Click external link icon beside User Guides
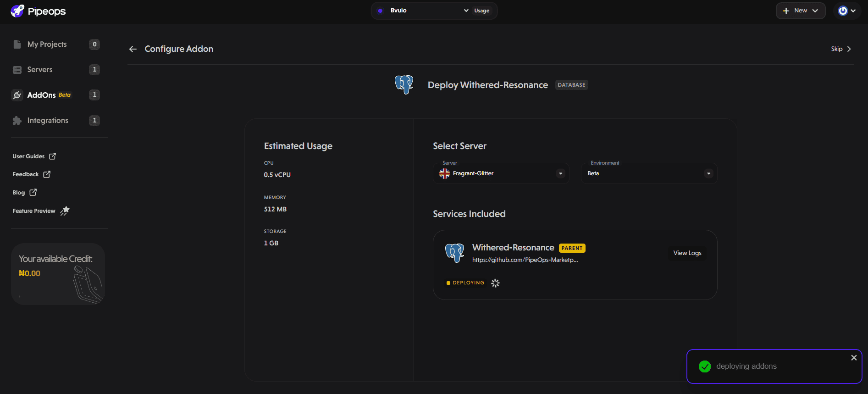Image resolution: width=868 pixels, height=394 pixels. pyautogui.click(x=53, y=156)
